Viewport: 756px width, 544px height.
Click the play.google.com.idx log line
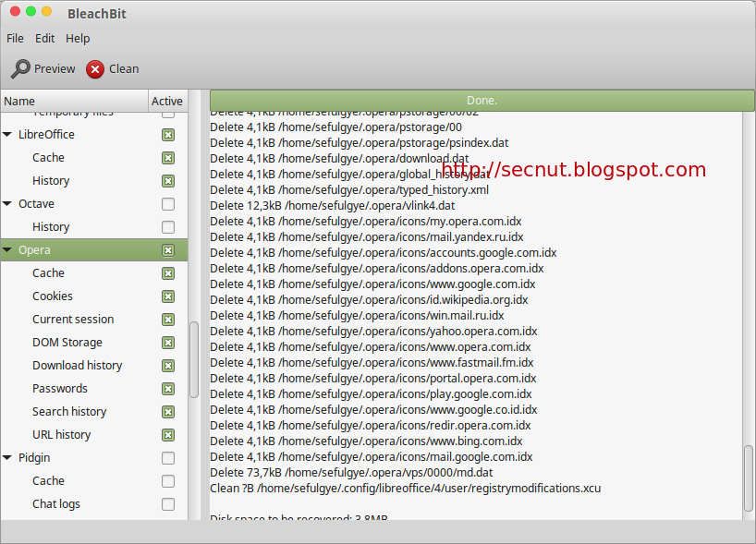[371, 393]
